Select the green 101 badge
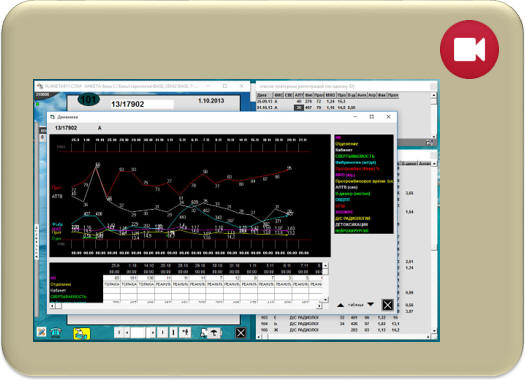This screenshot has height=380, width=525. pos(88,99)
